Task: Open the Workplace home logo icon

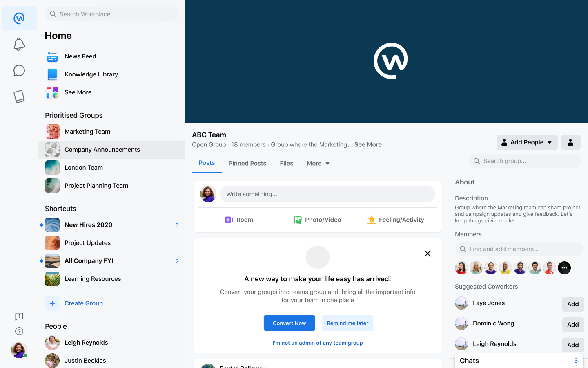Action: pos(19,18)
